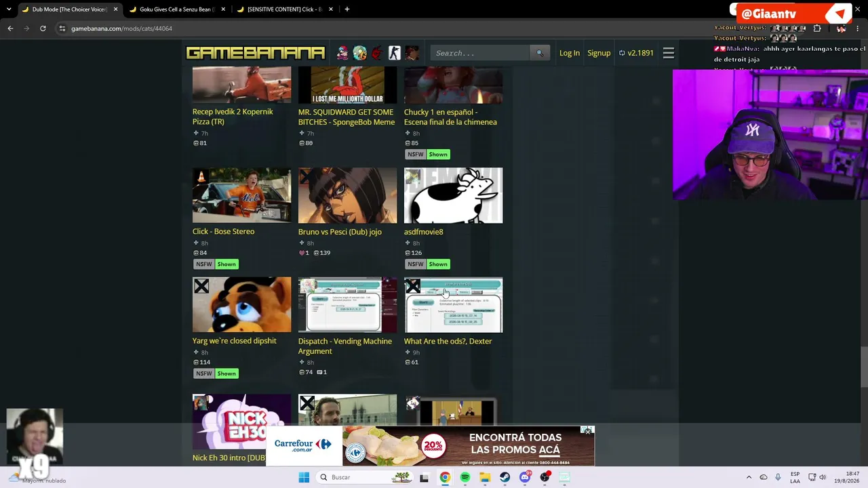
Task: Click the Signup link
Action: 599,53
